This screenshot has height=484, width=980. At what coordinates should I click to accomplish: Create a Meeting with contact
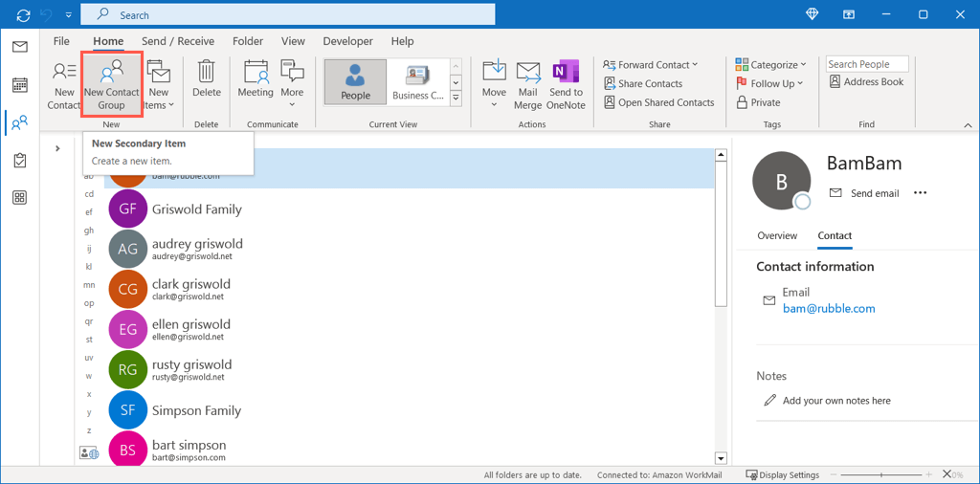256,78
